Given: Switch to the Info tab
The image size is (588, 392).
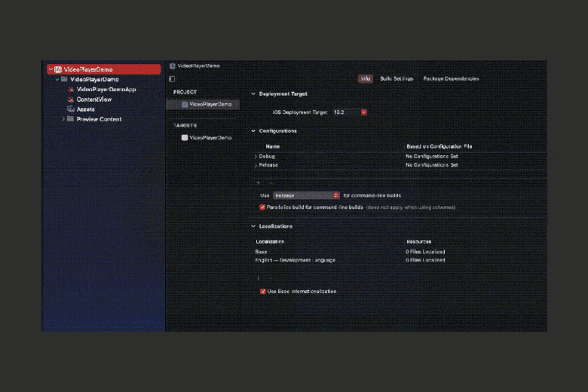Looking at the screenshot, I should [366, 78].
